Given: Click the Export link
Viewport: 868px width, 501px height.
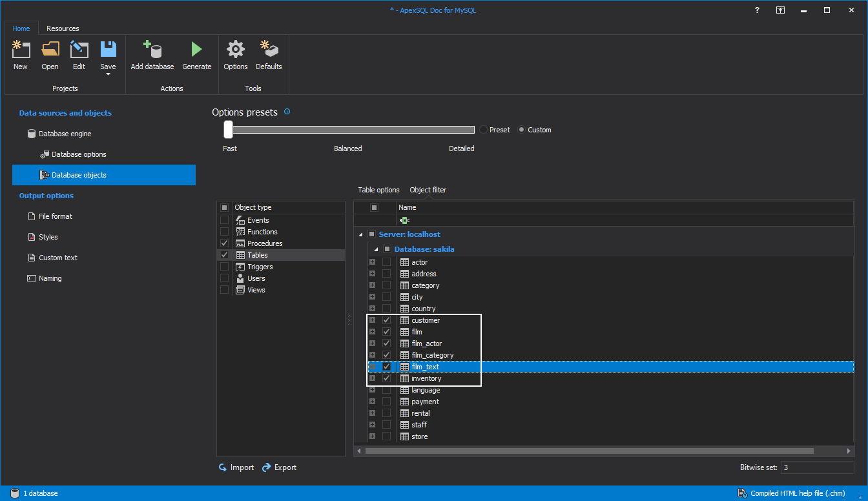Looking at the screenshot, I should coord(279,467).
